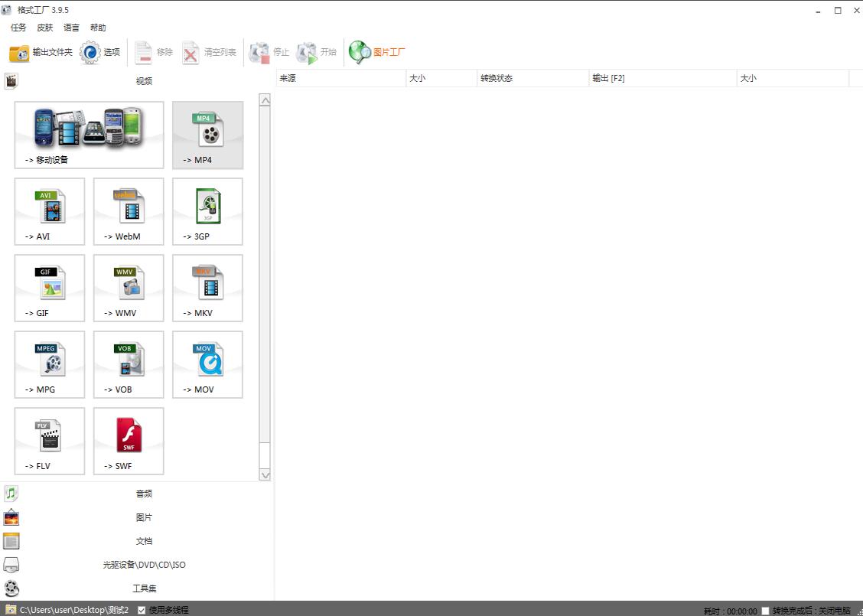Click the music note icon beside 音频
This screenshot has height=616, width=863.
click(11, 494)
